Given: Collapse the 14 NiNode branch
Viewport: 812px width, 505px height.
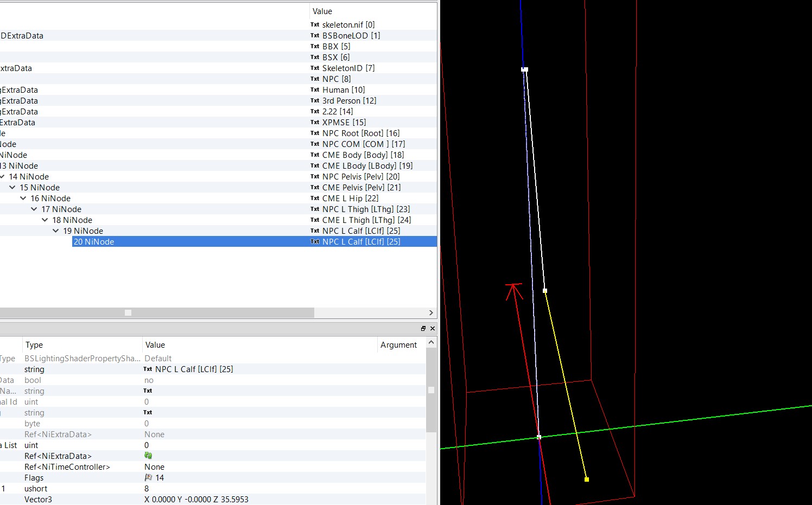Looking at the screenshot, I should (2, 177).
